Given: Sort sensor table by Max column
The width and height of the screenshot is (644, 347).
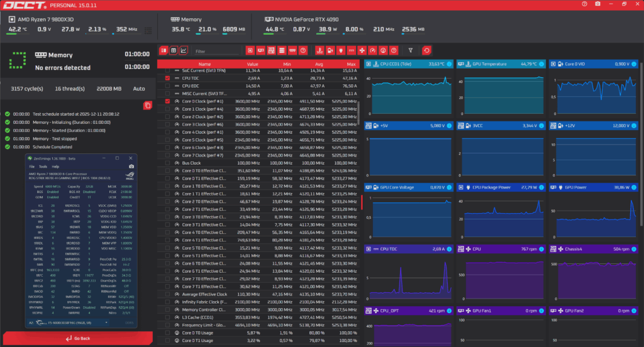Looking at the screenshot, I should pyautogui.click(x=351, y=64).
